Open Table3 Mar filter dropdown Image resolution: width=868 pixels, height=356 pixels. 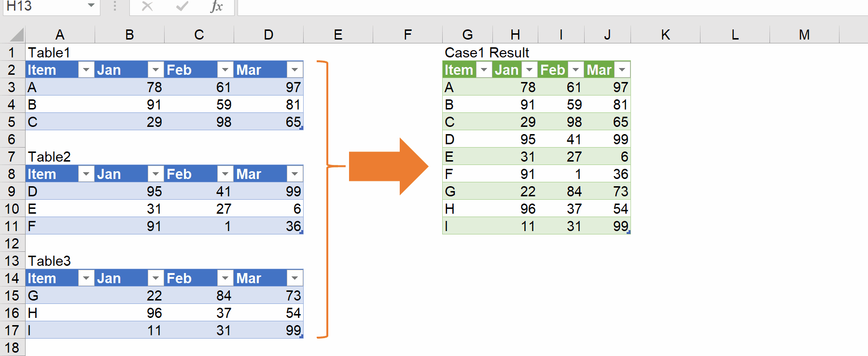[x=294, y=278]
